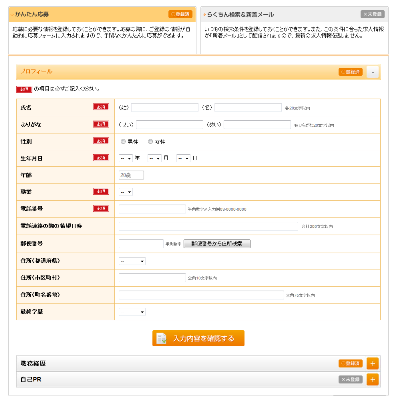Click the city (市区町村) address input field

click(x=152, y=277)
